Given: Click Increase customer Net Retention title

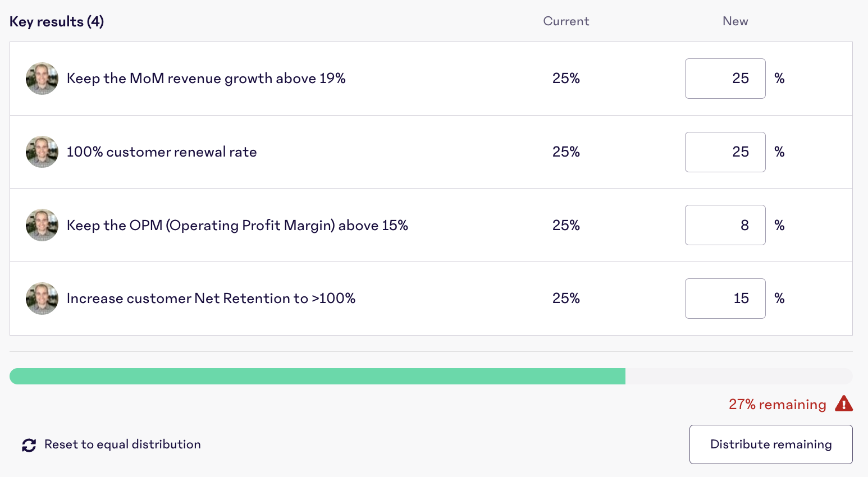Looking at the screenshot, I should 211,299.
